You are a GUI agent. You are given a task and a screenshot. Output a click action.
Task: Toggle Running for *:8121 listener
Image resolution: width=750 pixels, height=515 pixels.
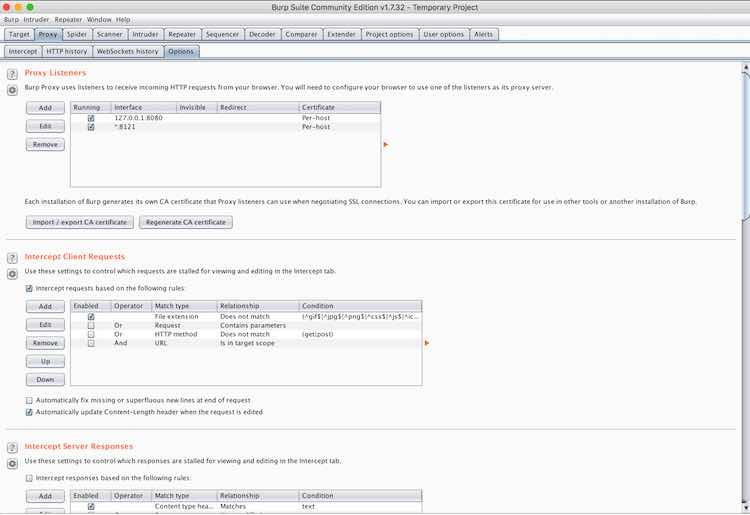tap(91, 127)
